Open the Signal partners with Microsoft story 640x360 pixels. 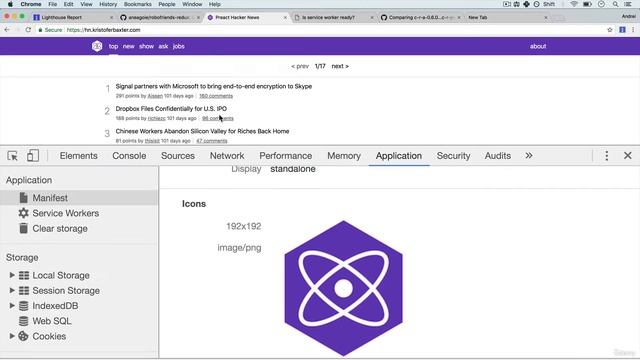tap(213, 87)
